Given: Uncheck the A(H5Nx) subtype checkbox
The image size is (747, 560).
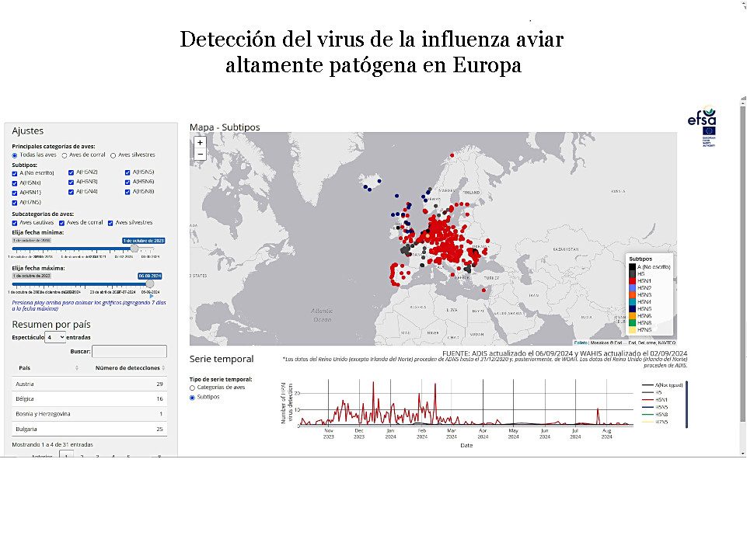Looking at the screenshot, I should tap(15, 183).
